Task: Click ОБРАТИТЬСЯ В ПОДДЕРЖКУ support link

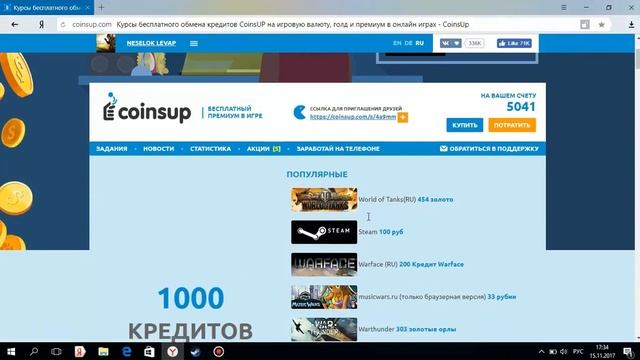Action: tap(489, 149)
